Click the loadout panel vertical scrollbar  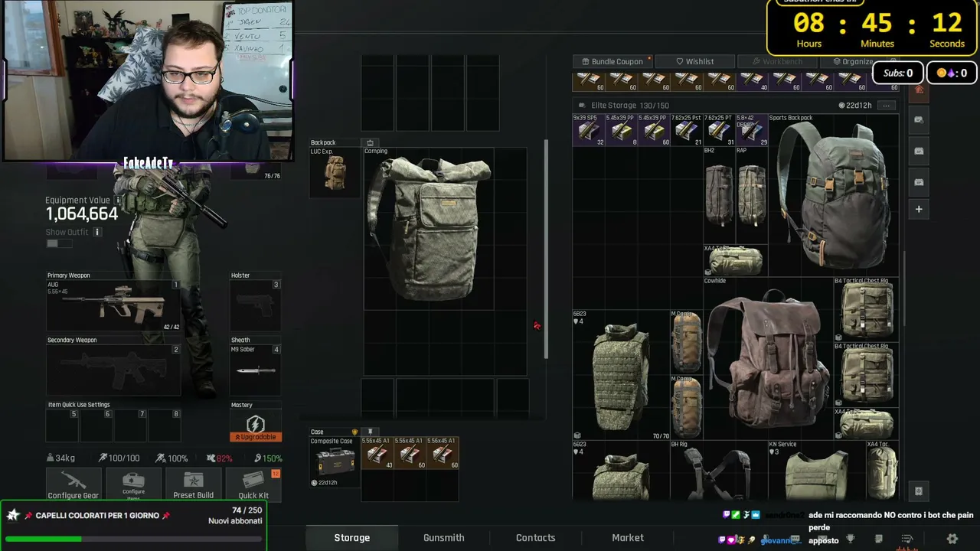[x=546, y=249]
